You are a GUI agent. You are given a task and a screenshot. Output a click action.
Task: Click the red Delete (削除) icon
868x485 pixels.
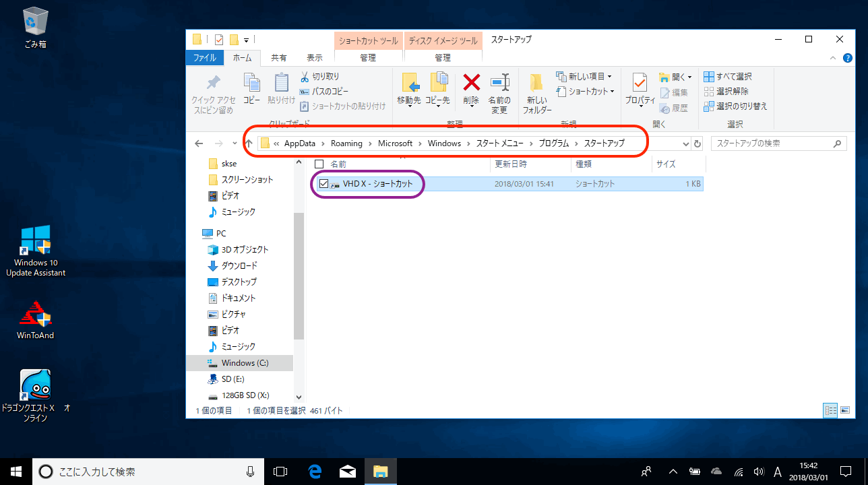pos(471,84)
